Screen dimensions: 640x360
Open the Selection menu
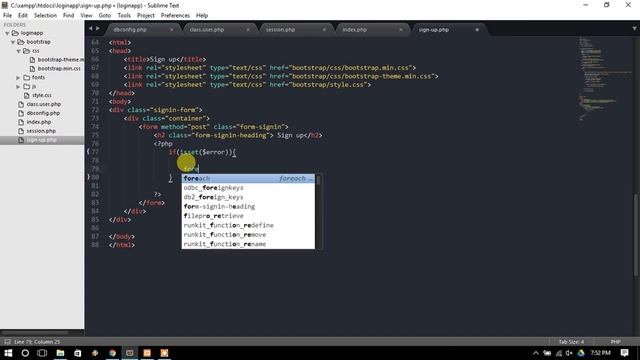point(45,16)
